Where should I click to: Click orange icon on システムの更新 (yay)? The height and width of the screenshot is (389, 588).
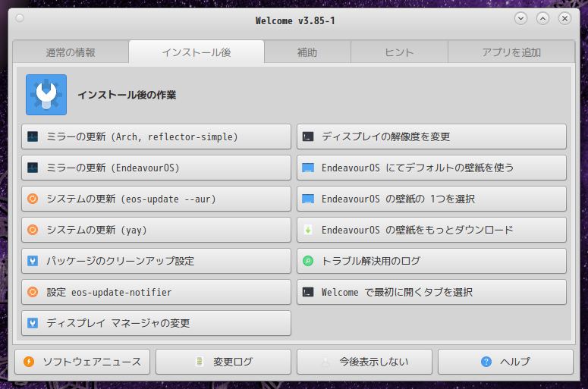[x=33, y=230]
